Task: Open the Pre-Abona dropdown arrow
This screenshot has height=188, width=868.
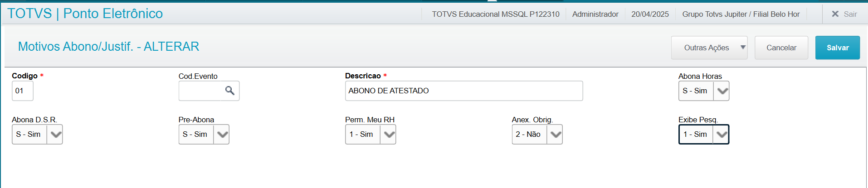Action: (x=221, y=134)
